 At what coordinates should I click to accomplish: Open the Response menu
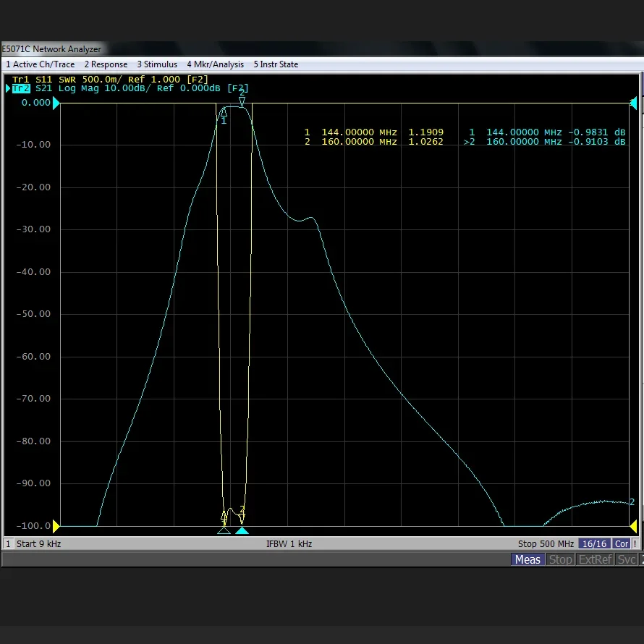point(106,64)
